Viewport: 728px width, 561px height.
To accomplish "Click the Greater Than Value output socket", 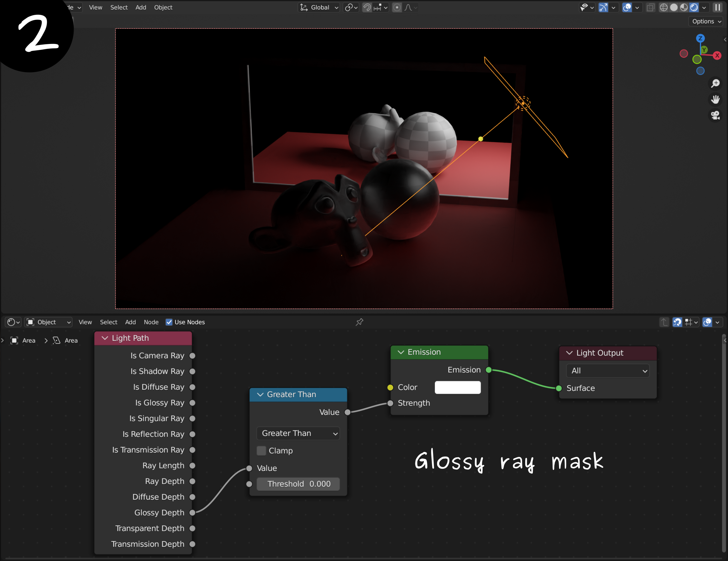I will click(x=347, y=412).
